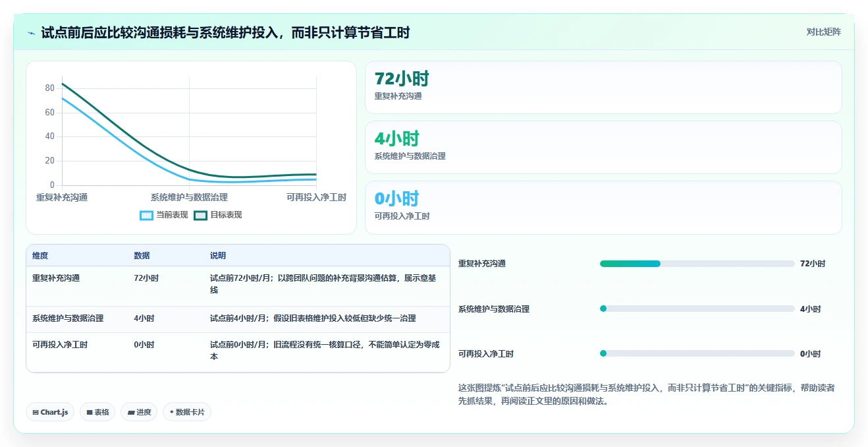Click the 当前表现 legend label text
Image resolution: width=868 pixels, height=447 pixels.
[x=172, y=215]
